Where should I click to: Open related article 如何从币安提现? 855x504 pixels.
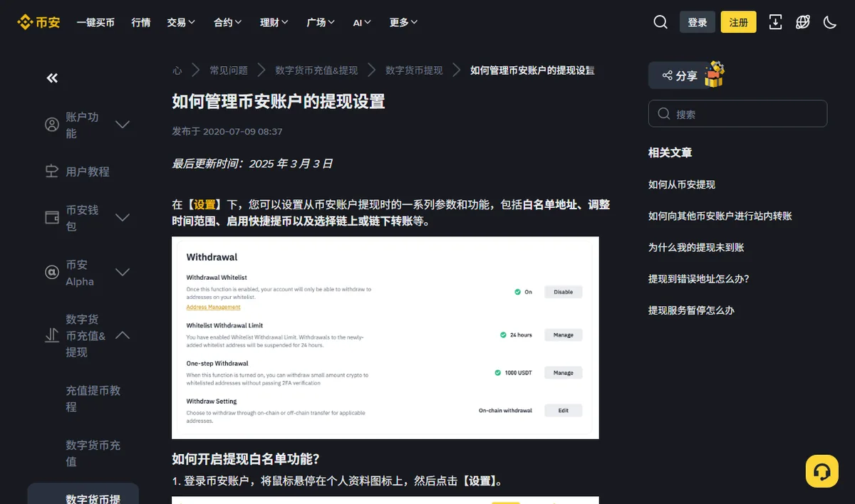[x=682, y=184]
